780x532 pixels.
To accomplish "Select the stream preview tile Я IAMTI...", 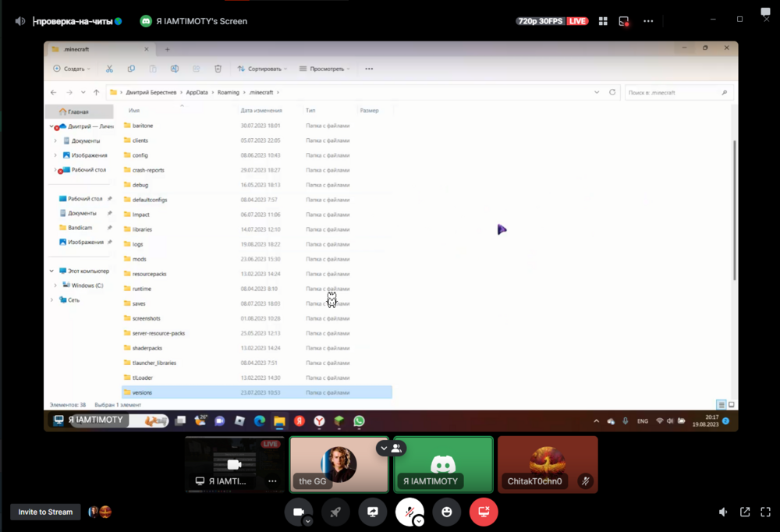I will (235, 464).
